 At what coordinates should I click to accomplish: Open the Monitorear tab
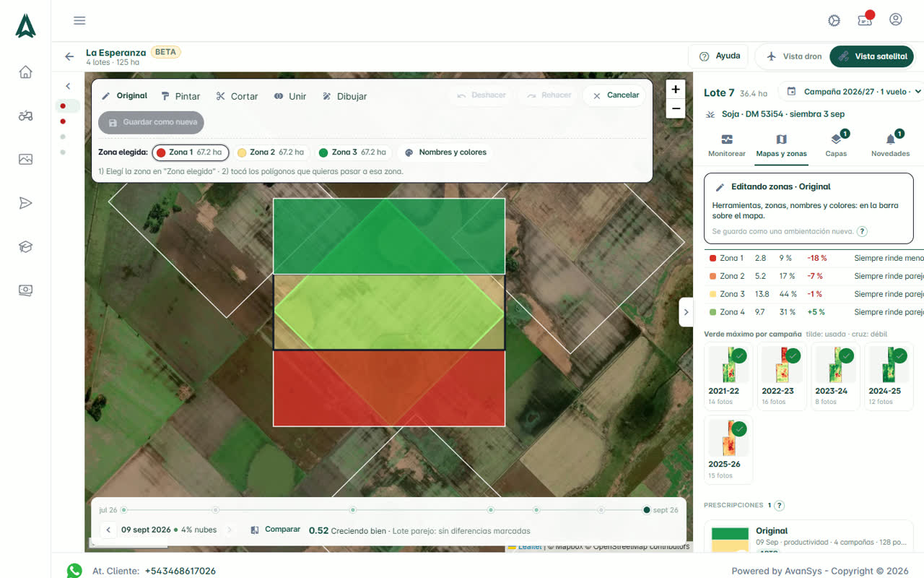(727, 145)
